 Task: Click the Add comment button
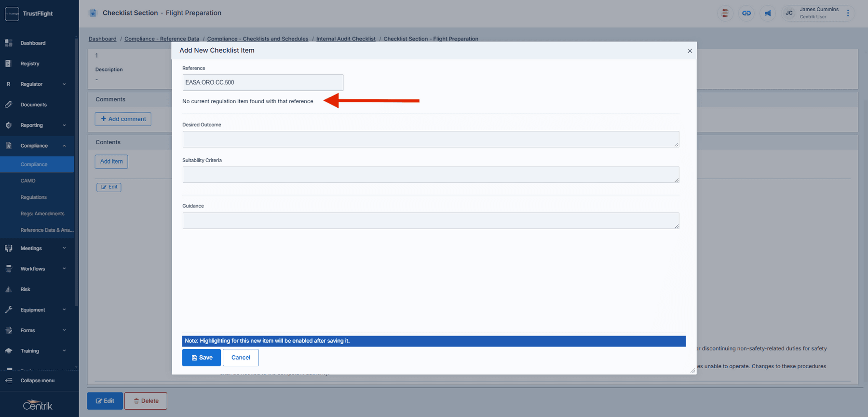[123, 119]
